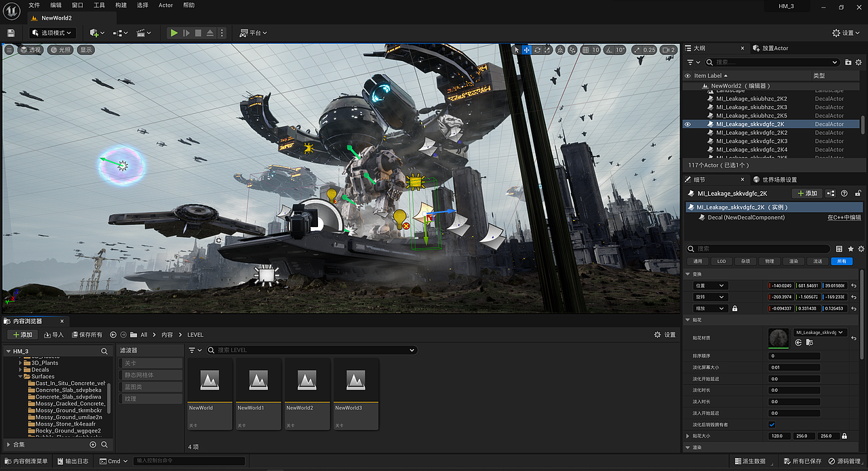Toggle the scale ratio lock next to 缩放
Screen dimensions: 868x471
(x=734, y=308)
